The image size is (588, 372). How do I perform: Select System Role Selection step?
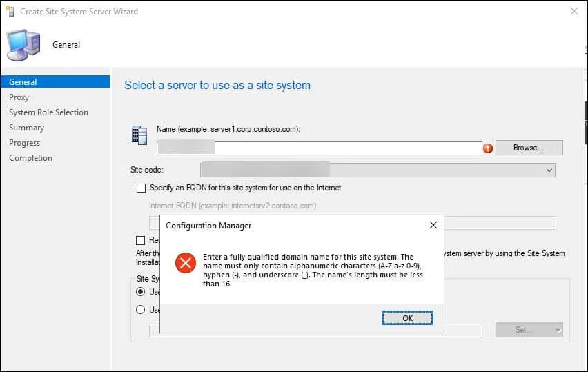(x=48, y=112)
